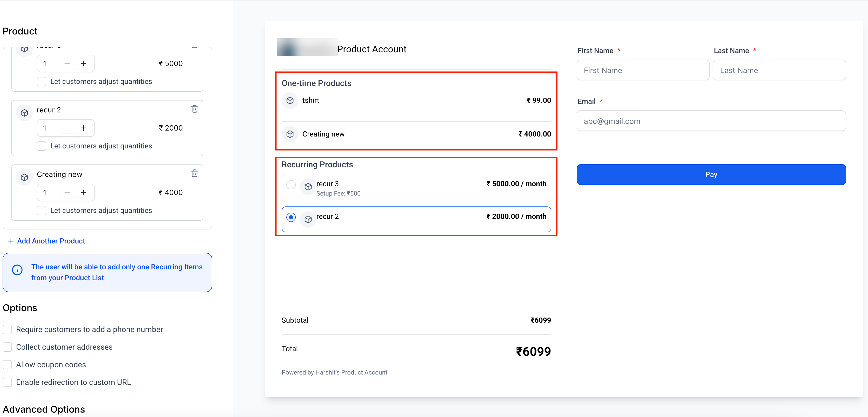Click into the First Name field
Viewport: 868px width, 417px height.
(643, 70)
